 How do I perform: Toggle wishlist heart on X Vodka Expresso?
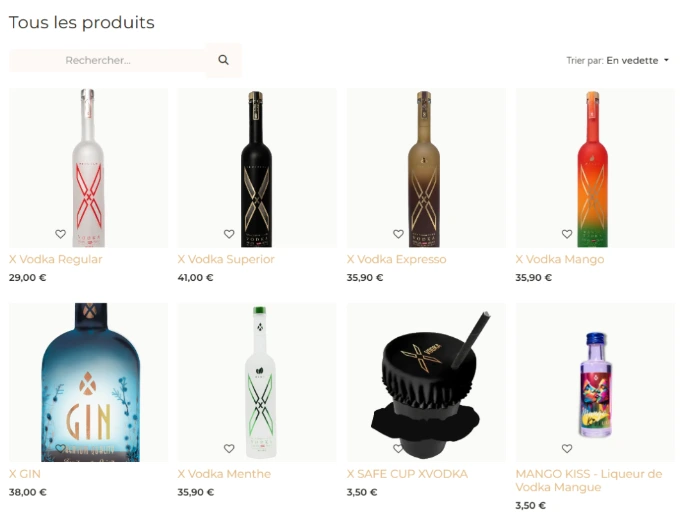point(398,234)
